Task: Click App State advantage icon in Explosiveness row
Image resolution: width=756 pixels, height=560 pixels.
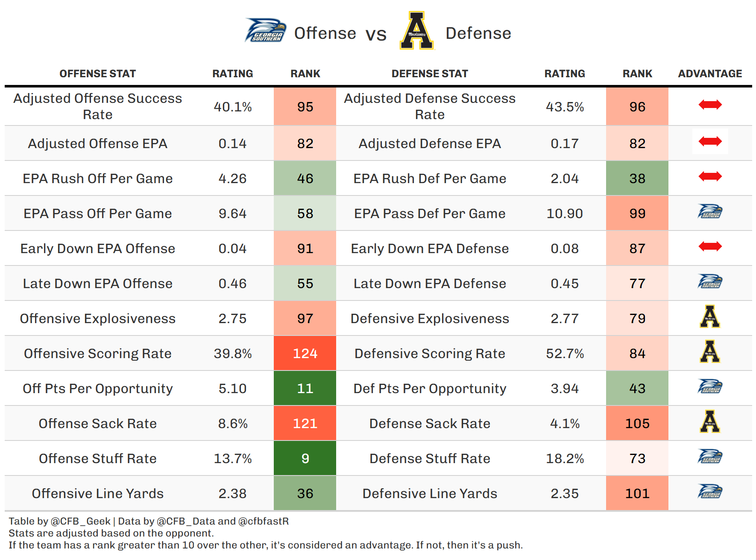Action: [x=710, y=316]
